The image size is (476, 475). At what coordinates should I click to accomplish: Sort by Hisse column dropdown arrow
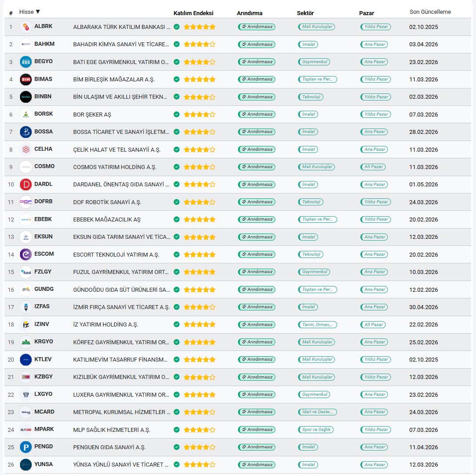tap(38, 12)
